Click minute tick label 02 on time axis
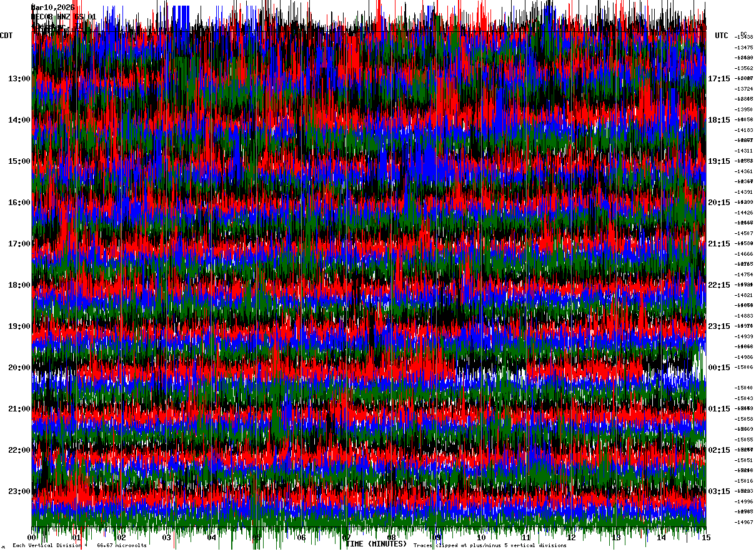 tap(122, 538)
